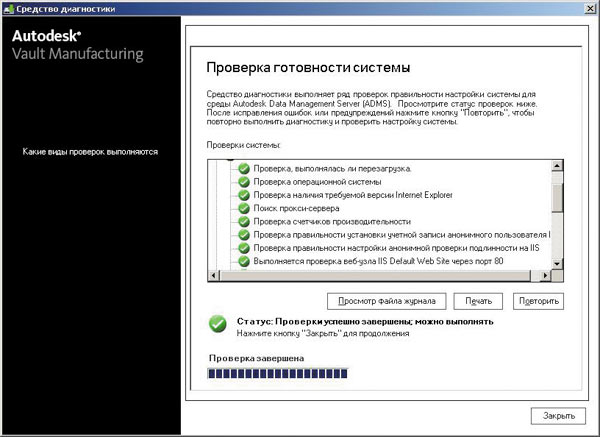Click the Проверки системы label
The height and width of the screenshot is (437, 600).
[x=243, y=145]
